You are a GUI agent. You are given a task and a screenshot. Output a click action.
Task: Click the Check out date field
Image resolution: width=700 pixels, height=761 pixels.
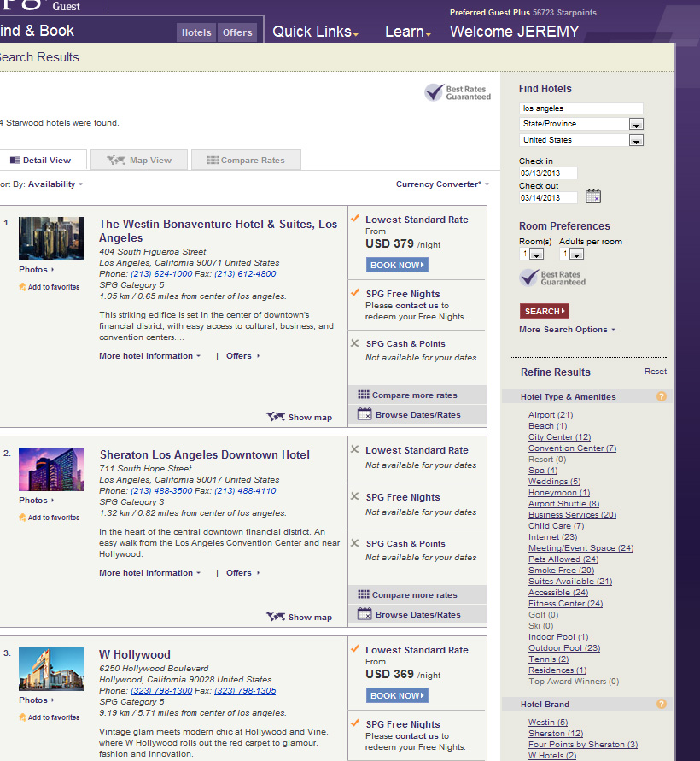tap(548, 197)
